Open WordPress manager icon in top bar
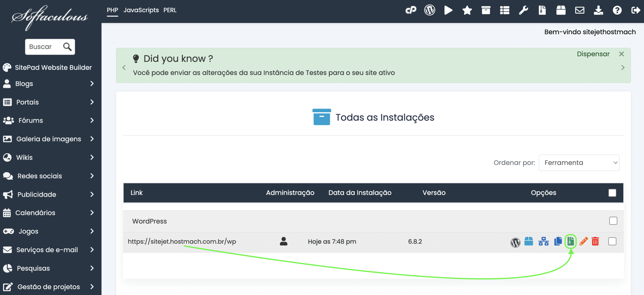The height and width of the screenshot is (295, 644). point(430,10)
